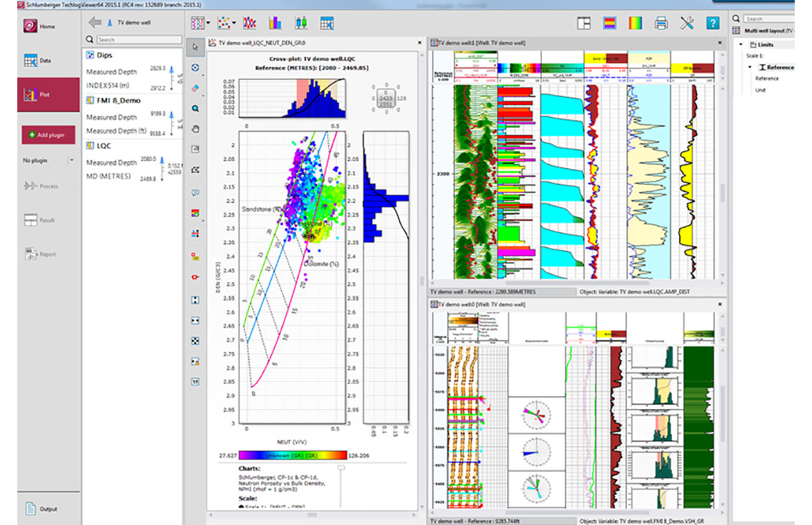Click the dataset Search field
Viewport: 812px width, 525px height.
(139, 40)
